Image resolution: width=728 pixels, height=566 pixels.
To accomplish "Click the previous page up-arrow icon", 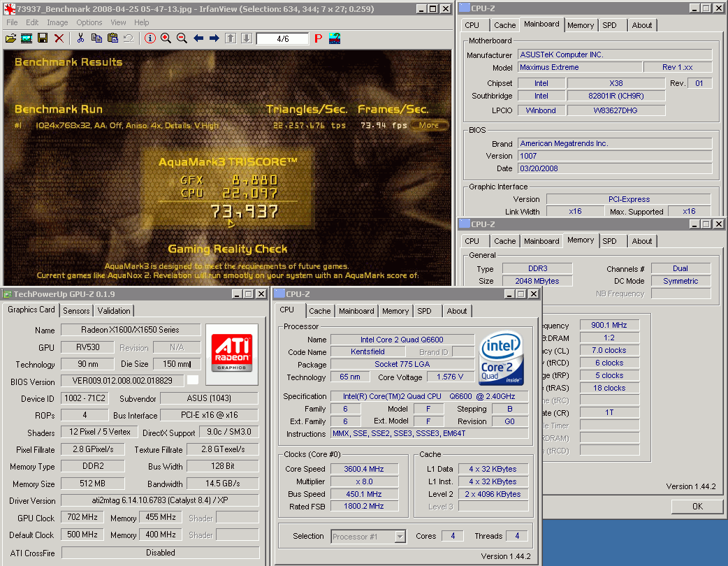I will 231,38.
